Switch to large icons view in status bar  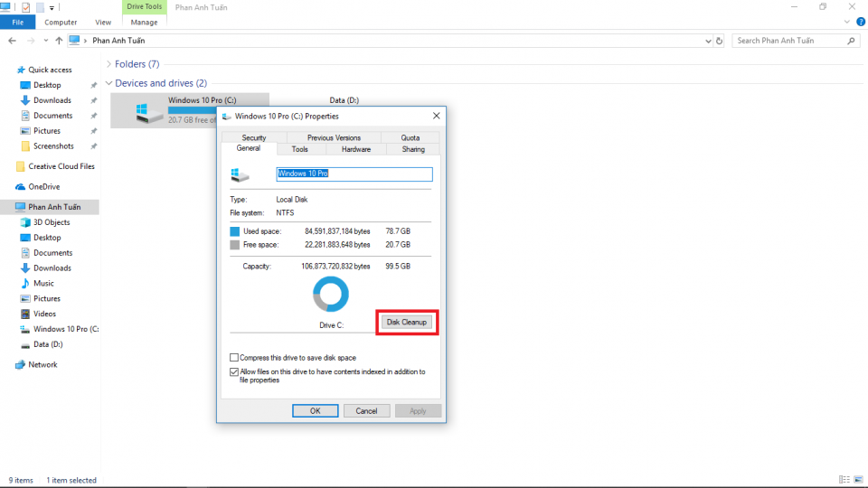tap(858, 480)
